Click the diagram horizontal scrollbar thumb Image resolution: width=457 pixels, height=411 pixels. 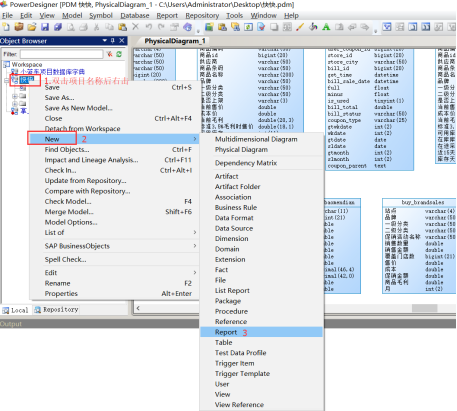click(x=424, y=308)
